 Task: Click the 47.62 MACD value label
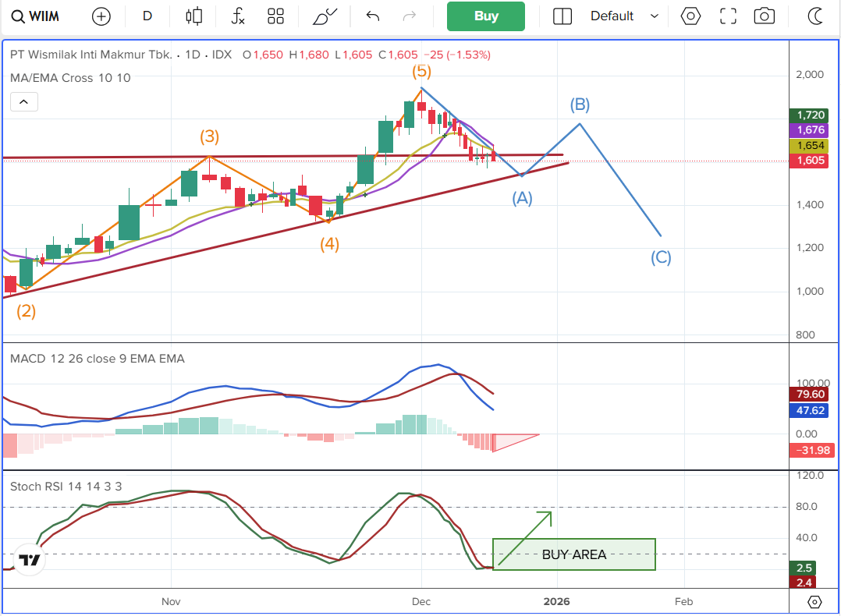point(809,411)
